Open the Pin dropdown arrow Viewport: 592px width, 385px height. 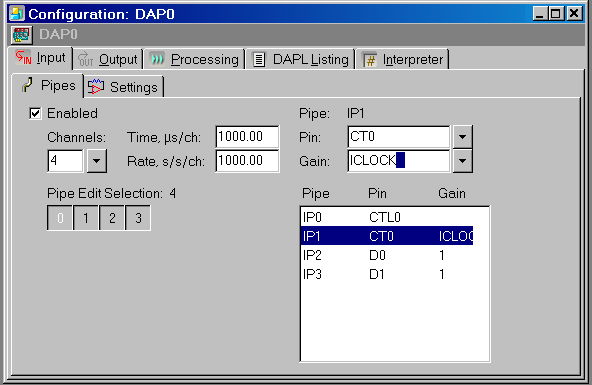click(x=462, y=137)
